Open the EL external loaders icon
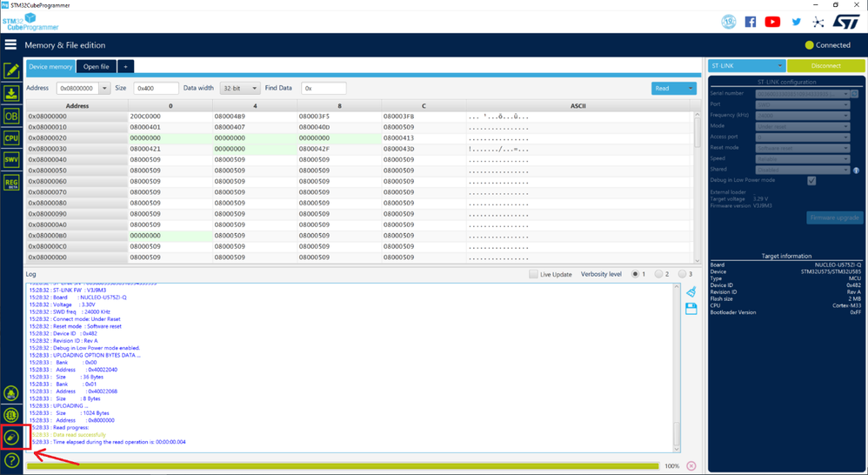Viewport: 868px width, 475px height. (x=11, y=415)
